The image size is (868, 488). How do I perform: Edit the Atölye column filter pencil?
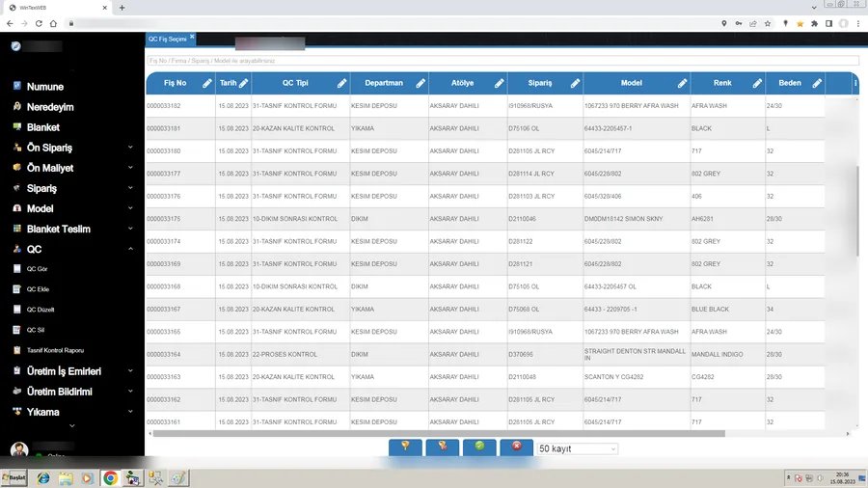[500, 83]
